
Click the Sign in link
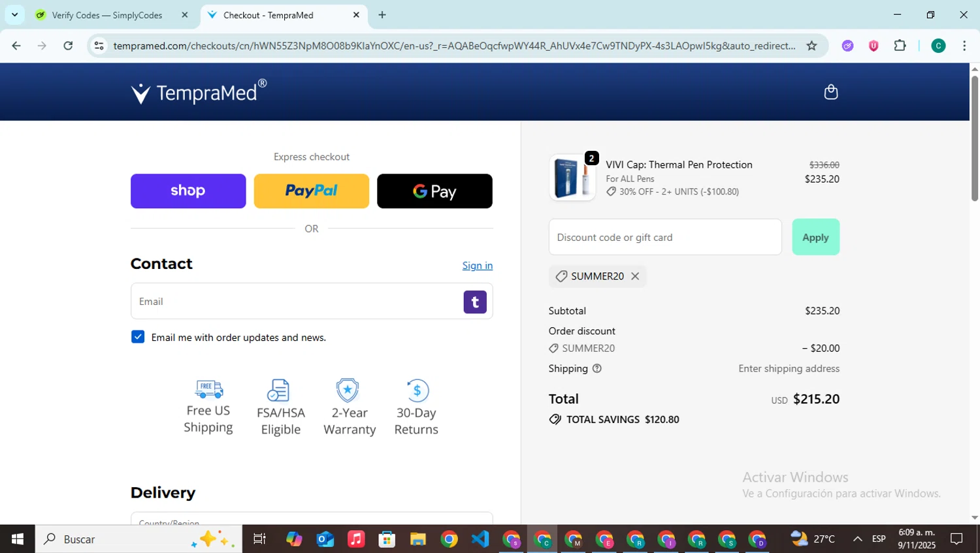(x=478, y=265)
